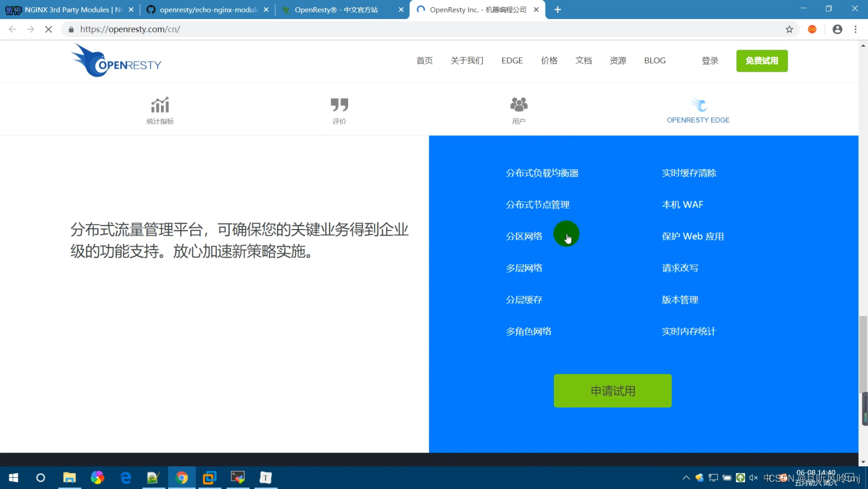The height and width of the screenshot is (489, 868).
Task: Open the Chrome three-dot menu
Action: (855, 29)
